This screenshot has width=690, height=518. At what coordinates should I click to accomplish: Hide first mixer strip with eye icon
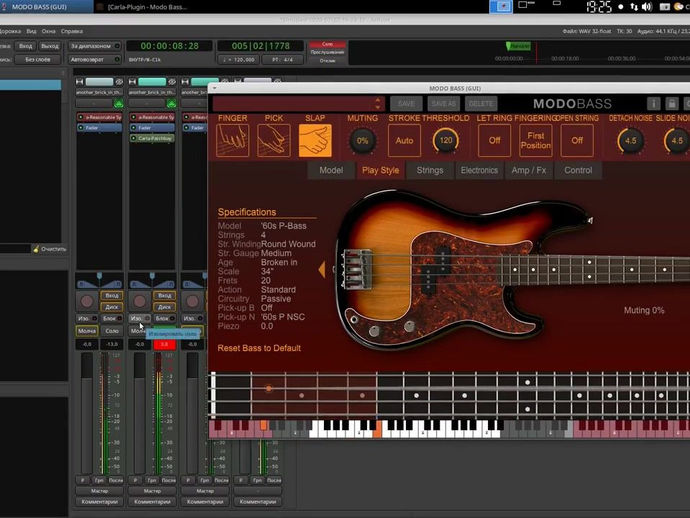(x=119, y=82)
